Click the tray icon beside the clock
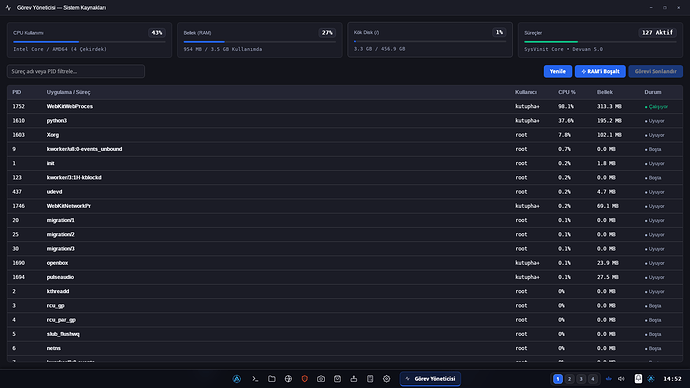The image size is (690, 388). pyautogui.click(x=651, y=379)
